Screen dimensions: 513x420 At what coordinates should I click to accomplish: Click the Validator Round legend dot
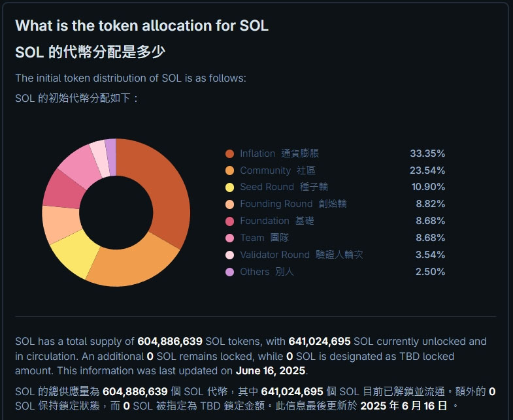click(x=229, y=255)
